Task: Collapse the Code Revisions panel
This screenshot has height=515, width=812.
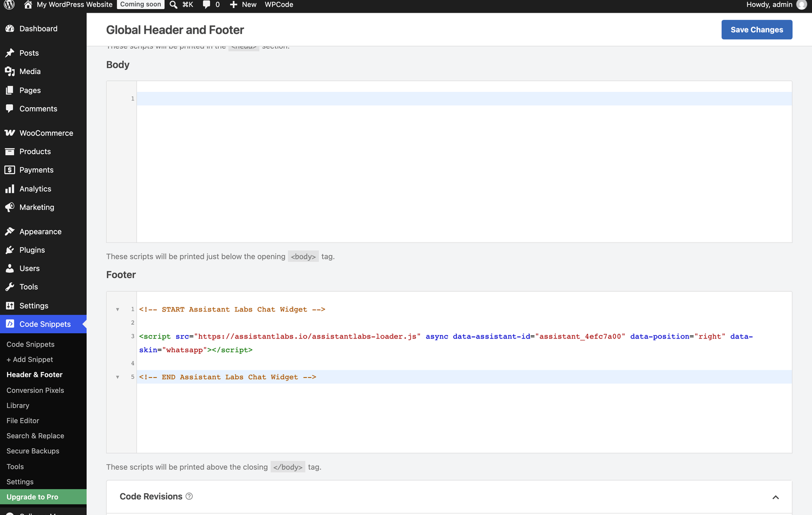Action: [775, 497]
